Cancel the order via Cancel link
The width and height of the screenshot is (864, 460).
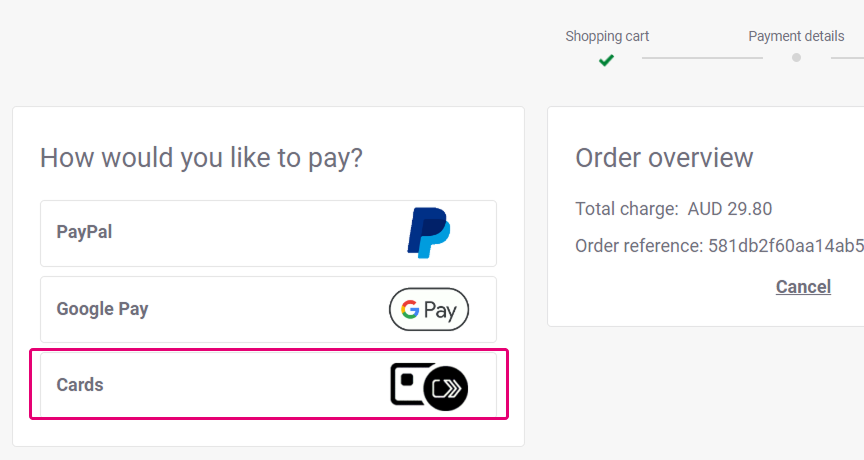(803, 287)
